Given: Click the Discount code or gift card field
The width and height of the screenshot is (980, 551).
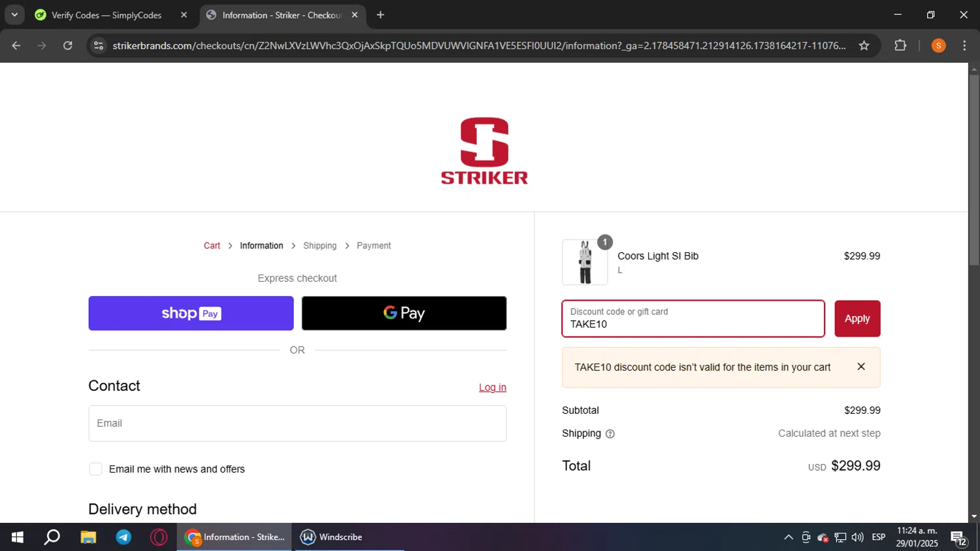Looking at the screenshot, I should pos(693,319).
